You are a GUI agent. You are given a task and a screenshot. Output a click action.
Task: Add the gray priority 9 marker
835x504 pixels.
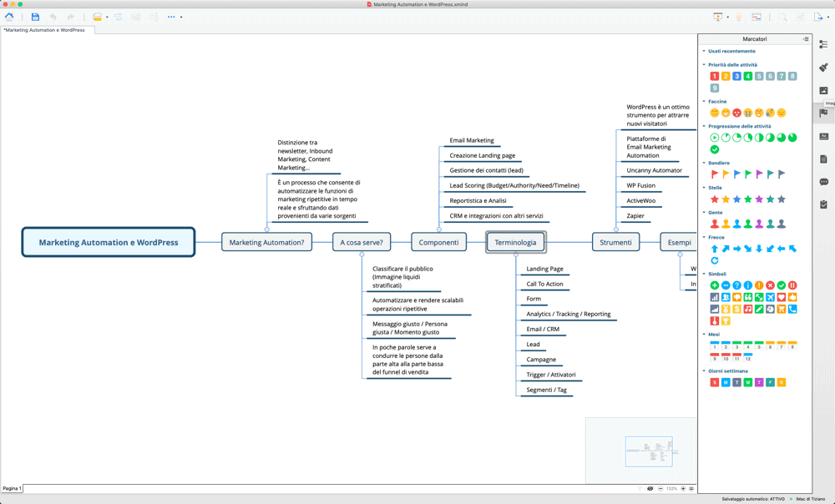click(715, 88)
